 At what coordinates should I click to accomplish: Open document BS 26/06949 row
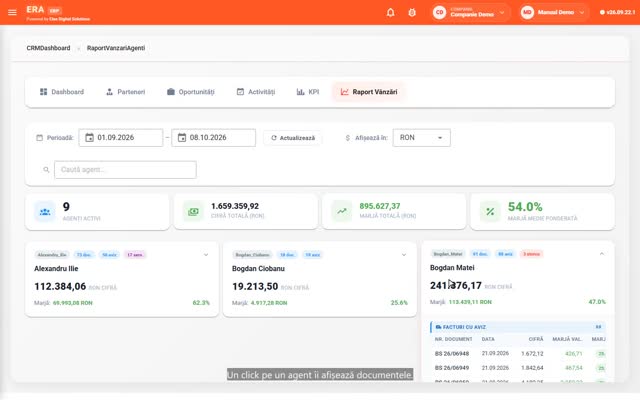(518, 368)
